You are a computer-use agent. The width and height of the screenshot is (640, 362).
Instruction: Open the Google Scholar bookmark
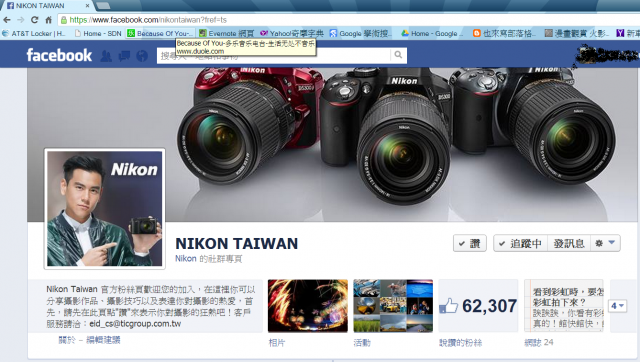pos(360,33)
